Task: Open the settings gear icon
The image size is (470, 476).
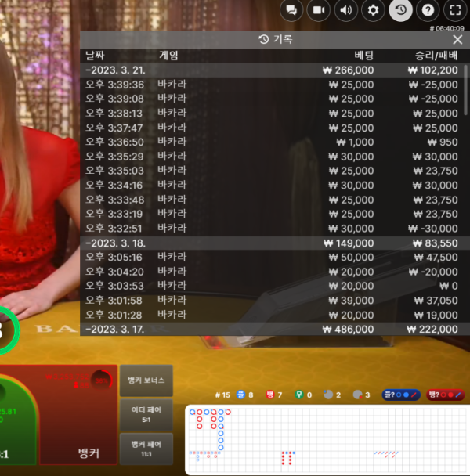Action: pos(373,10)
